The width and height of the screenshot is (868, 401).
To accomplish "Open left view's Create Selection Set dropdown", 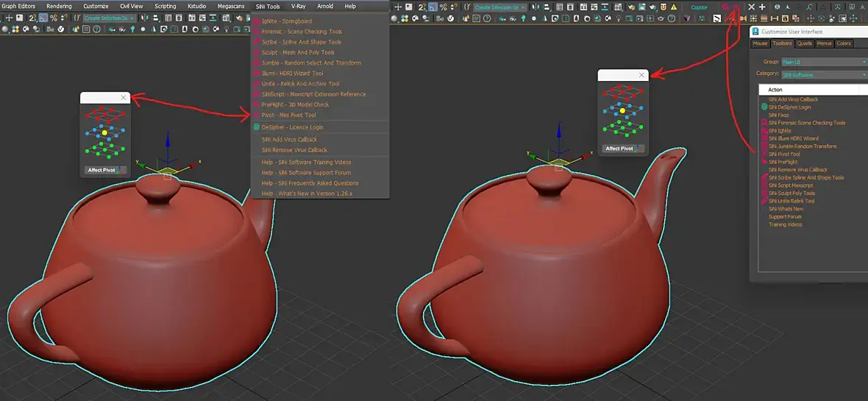I will [110, 18].
